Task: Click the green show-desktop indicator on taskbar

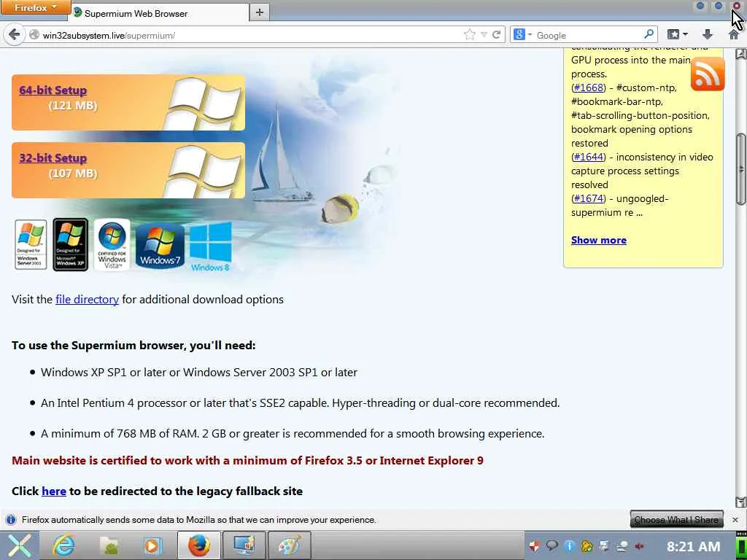Action: (741, 545)
